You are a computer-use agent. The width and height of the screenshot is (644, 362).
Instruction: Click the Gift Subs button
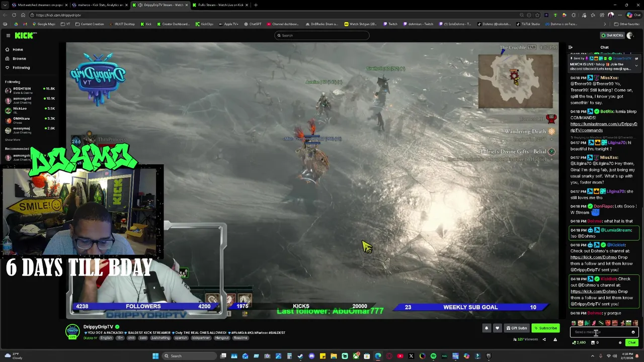(517, 328)
